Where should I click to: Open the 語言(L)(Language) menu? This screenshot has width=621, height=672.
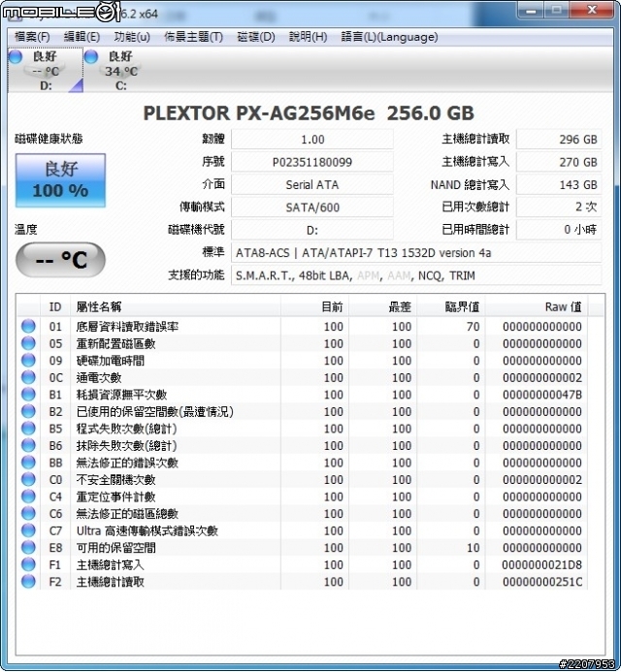tap(389, 37)
